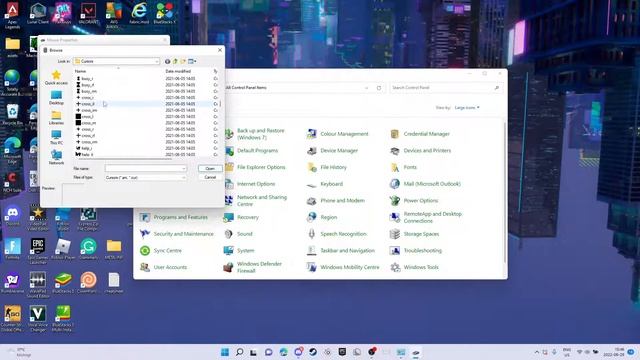Click Cancel button in Browse dialog
The height and width of the screenshot is (360, 640).
point(210,177)
